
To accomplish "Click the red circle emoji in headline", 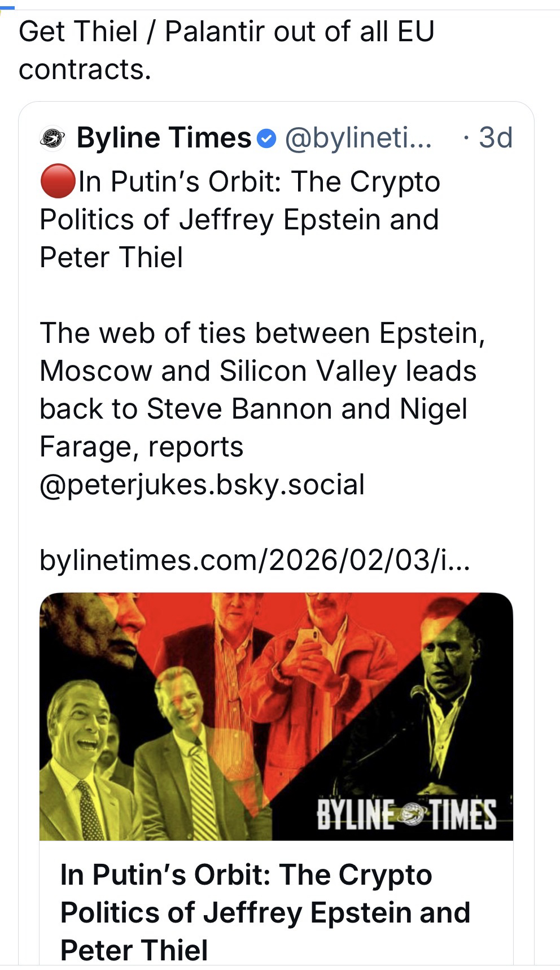I will click(x=57, y=182).
